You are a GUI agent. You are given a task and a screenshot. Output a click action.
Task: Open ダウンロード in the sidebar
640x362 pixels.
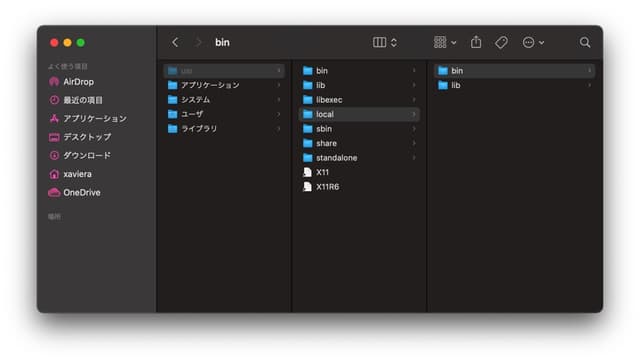point(80,155)
